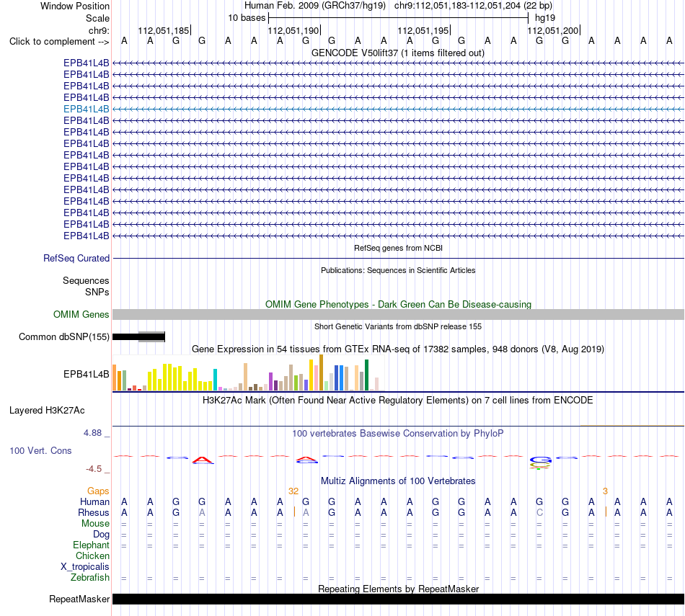The height and width of the screenshot is (616, 685).
Task: Click the '112,051,200' position label
Action: 552,30
